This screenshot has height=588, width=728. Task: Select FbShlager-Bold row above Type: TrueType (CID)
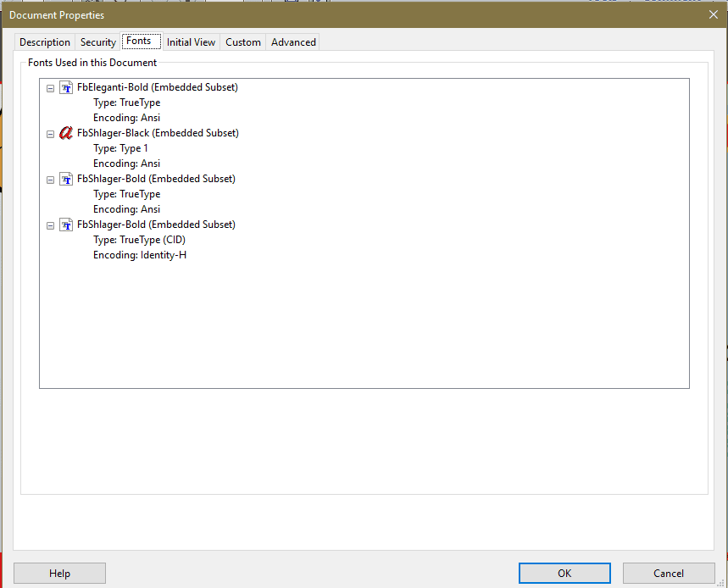point(156,225)
